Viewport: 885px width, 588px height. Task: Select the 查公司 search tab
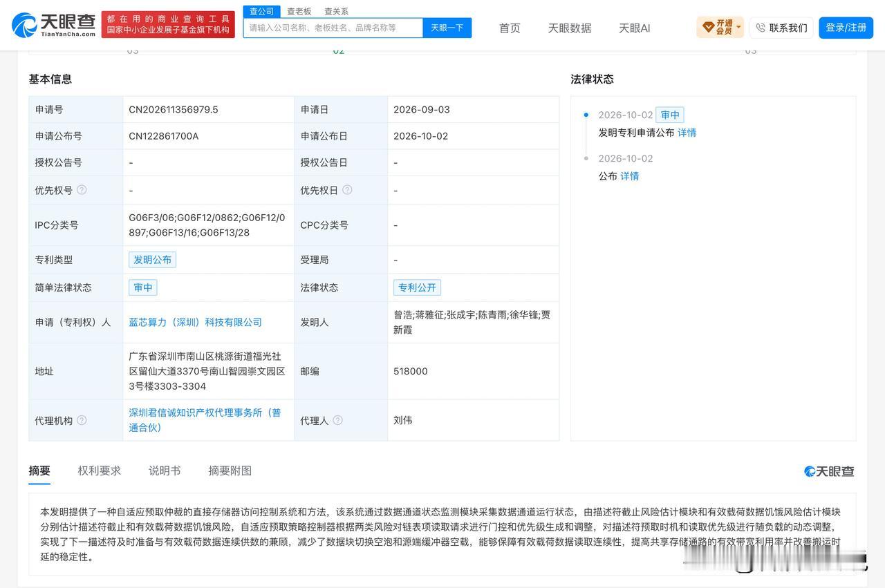click(262, 11)
